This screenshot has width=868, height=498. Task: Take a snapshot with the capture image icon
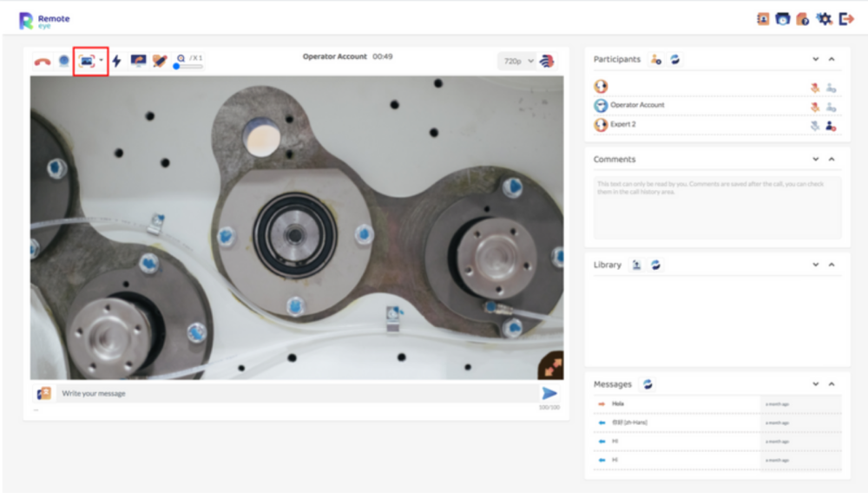tap(87, 61)
